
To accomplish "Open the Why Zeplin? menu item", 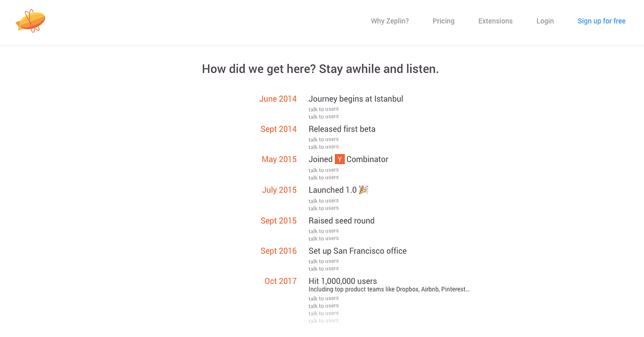I will click(x=390, y=21).
